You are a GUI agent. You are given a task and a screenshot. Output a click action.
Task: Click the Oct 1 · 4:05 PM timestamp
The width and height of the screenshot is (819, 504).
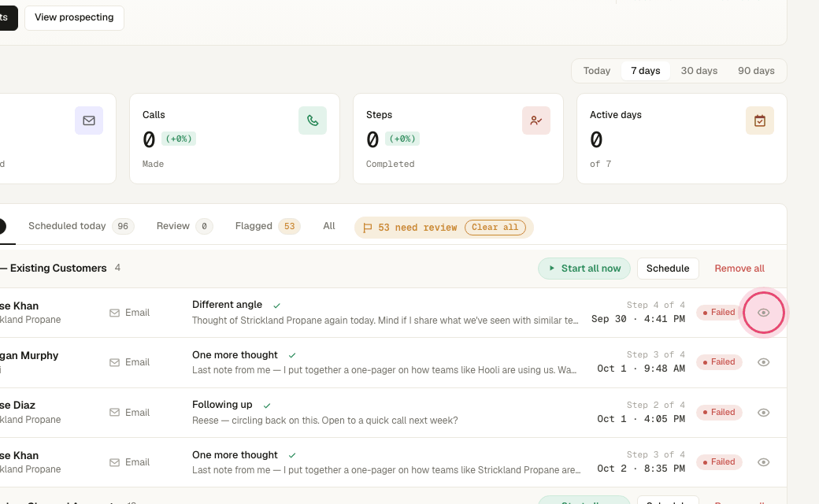pyautogui.click(x=641, y=419)
